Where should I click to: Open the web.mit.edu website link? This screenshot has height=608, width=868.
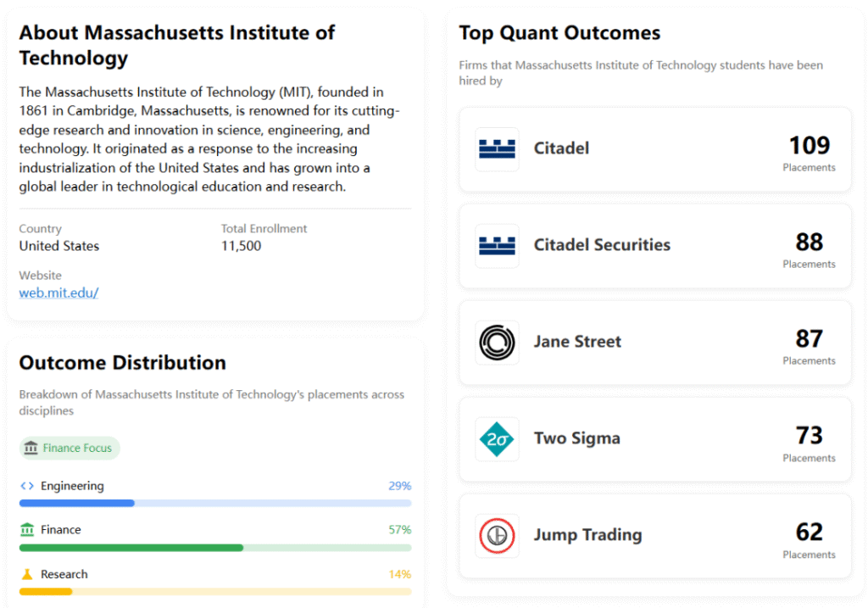click(x=58, y=293)
